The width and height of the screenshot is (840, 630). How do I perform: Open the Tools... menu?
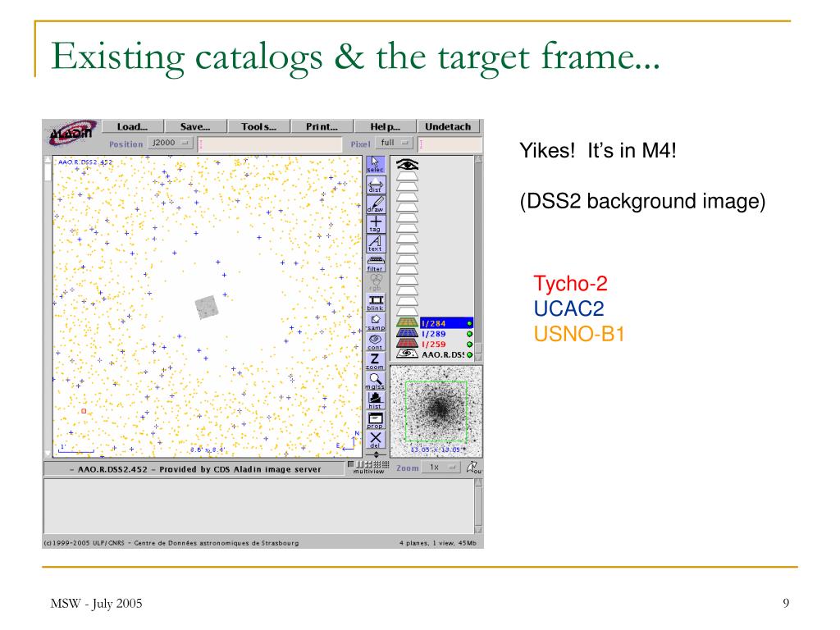point(258,126)
